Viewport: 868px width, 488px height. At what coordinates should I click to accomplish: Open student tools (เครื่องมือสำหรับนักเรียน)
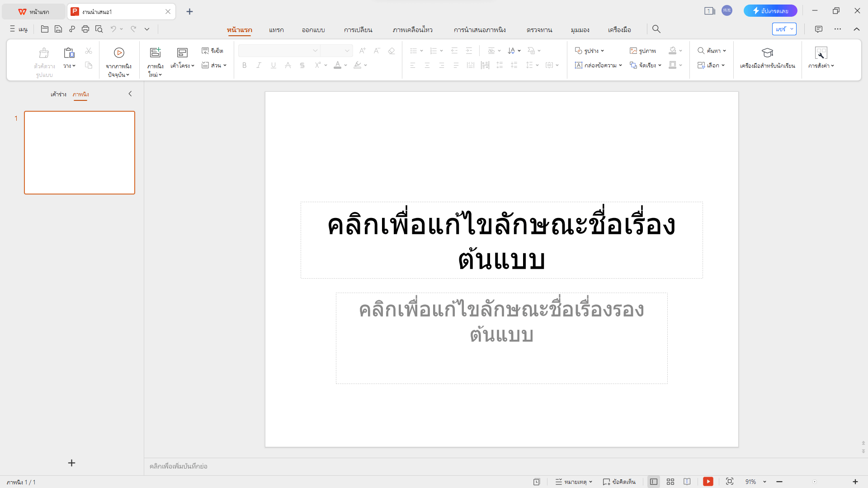767,59
